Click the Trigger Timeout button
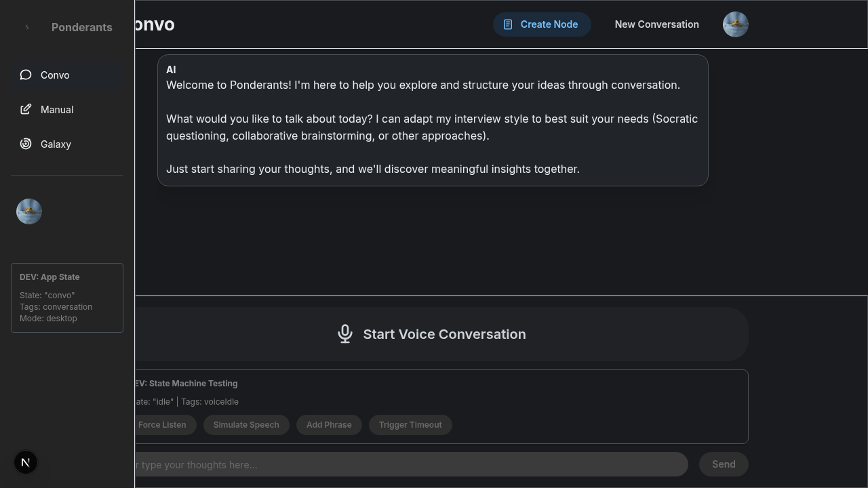This screenshot has height=488, width=868. pyautogui.click(x=410, y=425)
